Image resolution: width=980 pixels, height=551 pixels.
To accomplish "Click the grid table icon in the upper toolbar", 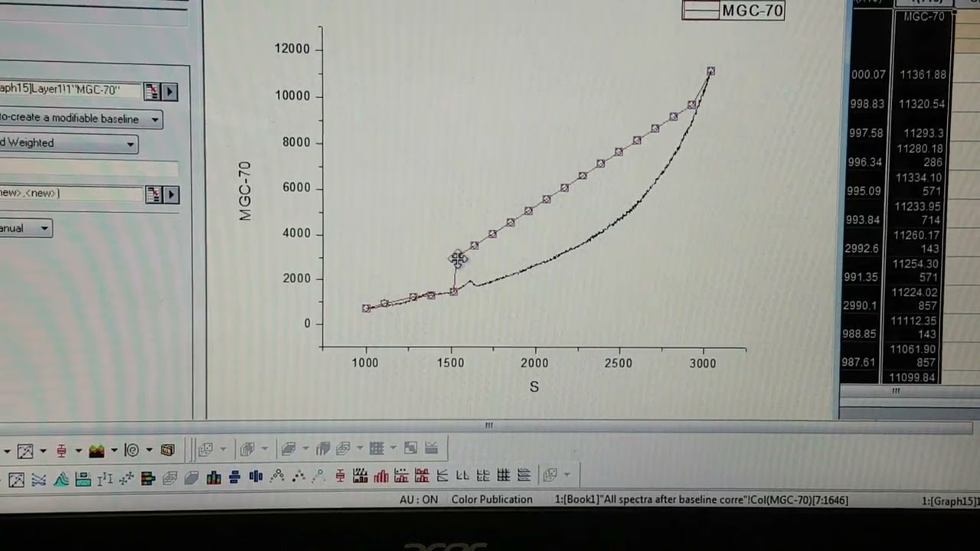I will (x=377, y=448).
